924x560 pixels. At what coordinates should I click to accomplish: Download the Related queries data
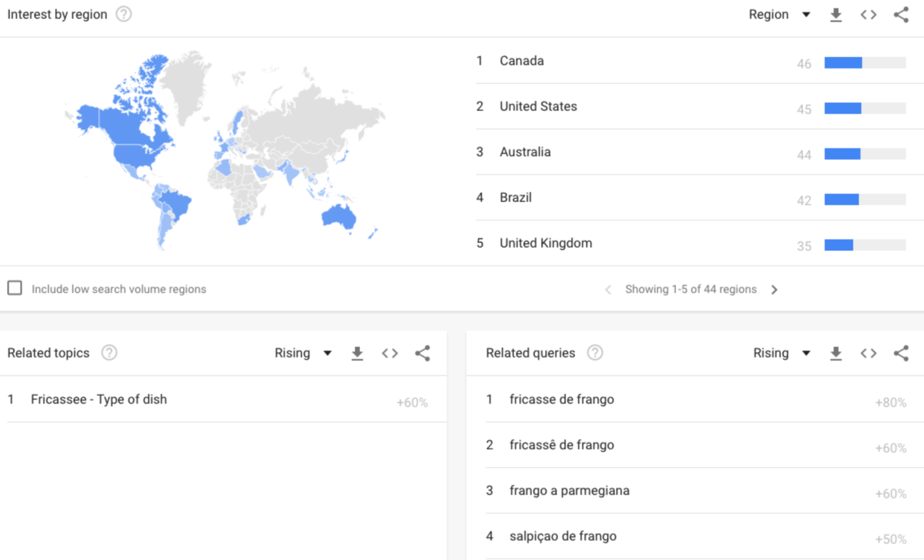835,353
